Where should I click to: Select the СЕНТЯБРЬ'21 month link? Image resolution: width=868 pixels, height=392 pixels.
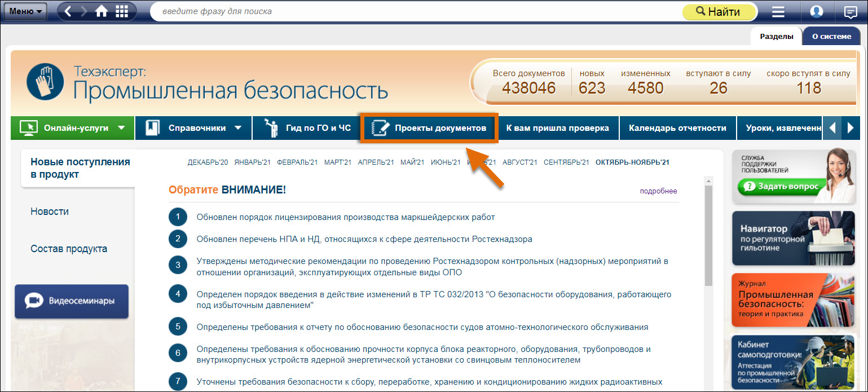[x=567, y=162]
